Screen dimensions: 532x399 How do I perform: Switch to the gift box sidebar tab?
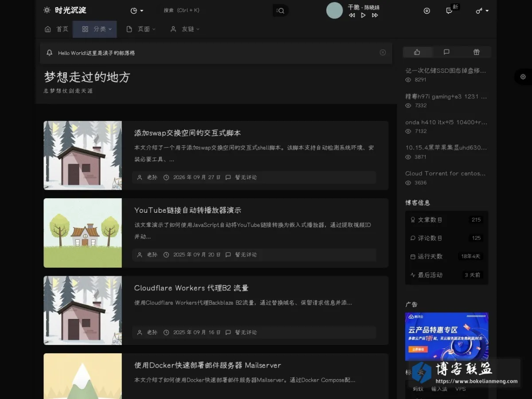click(477, 52)
